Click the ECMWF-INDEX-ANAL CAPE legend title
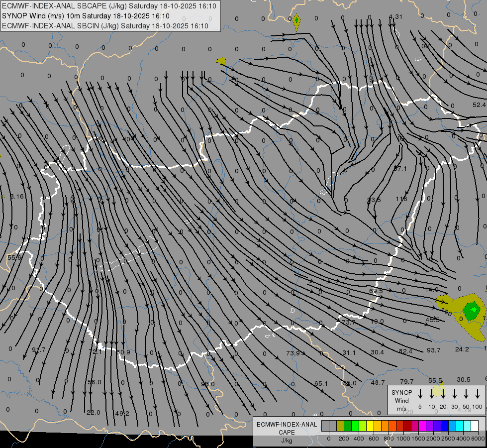 tap(287, 428)
